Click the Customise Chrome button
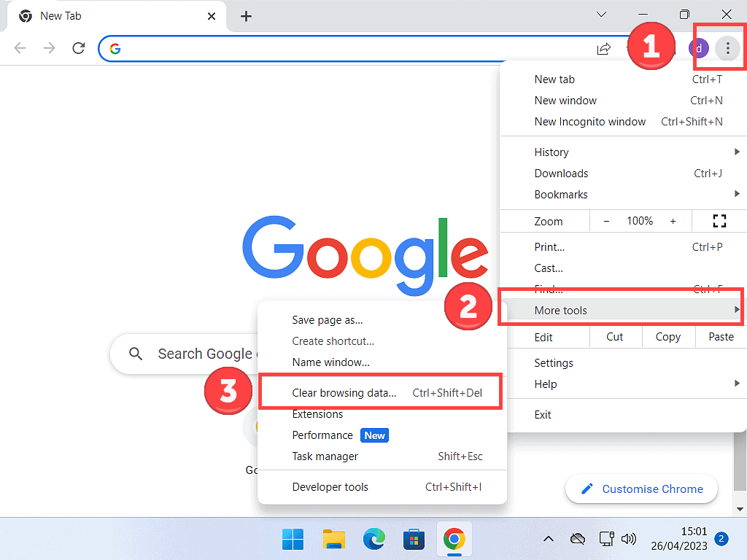The image size is (747, 560). [x=640, y=489]
